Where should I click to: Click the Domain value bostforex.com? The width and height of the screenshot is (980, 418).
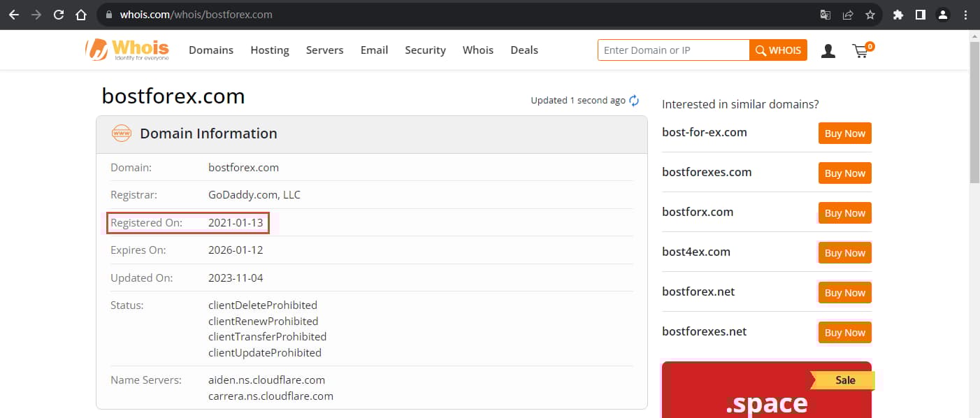(x=243, y=168)
